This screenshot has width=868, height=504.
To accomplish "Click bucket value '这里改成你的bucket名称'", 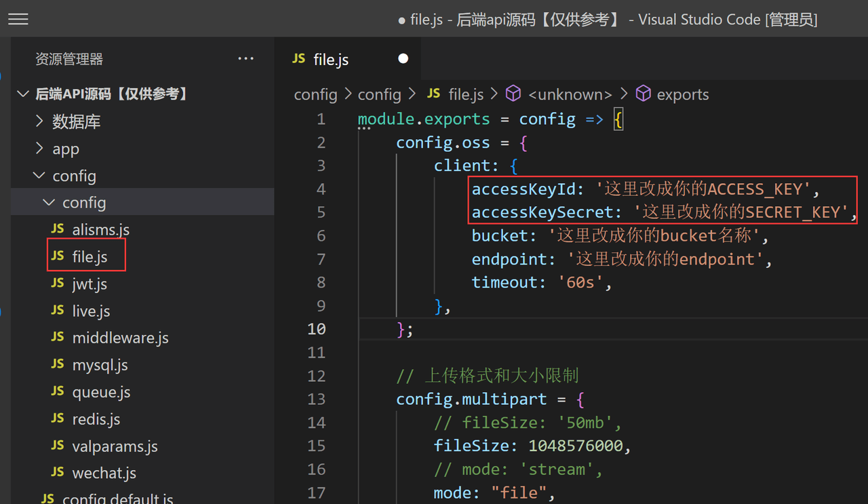I will pos(654,235).
